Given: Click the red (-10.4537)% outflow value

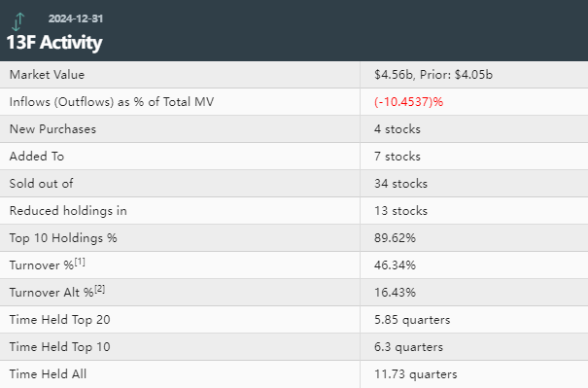Looking at the screenshot, I should pos(408,102).
